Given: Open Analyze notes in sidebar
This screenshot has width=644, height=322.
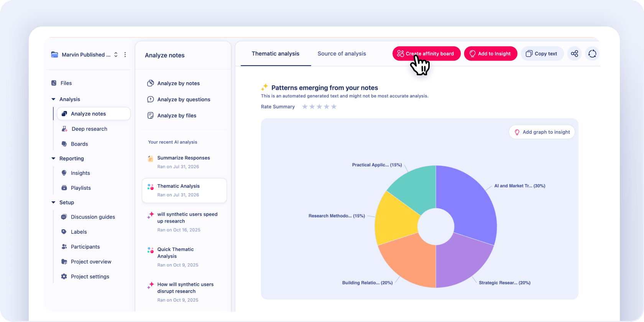Looking at the screenshot, I should pyautogui.click(x=94, y=114).
